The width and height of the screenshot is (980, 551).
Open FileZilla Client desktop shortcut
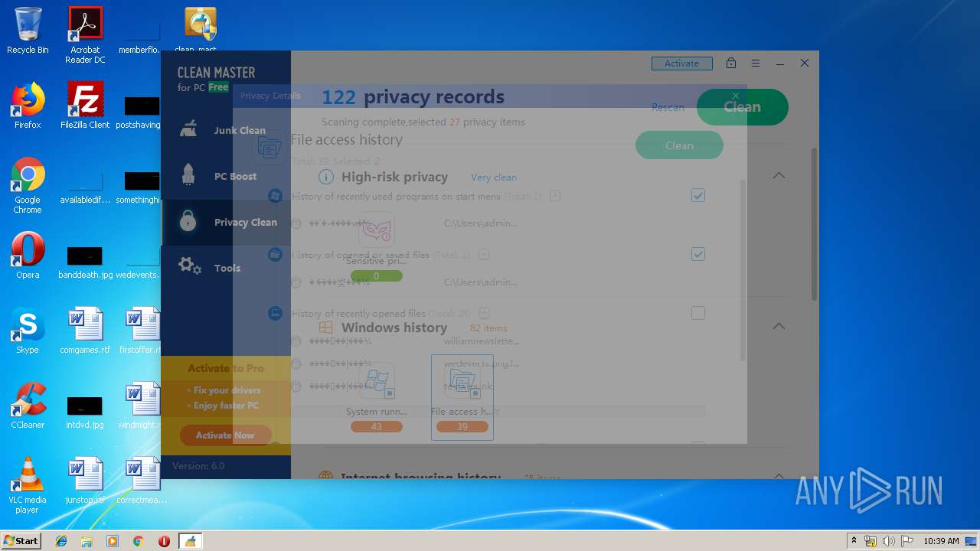pos(85,105)
